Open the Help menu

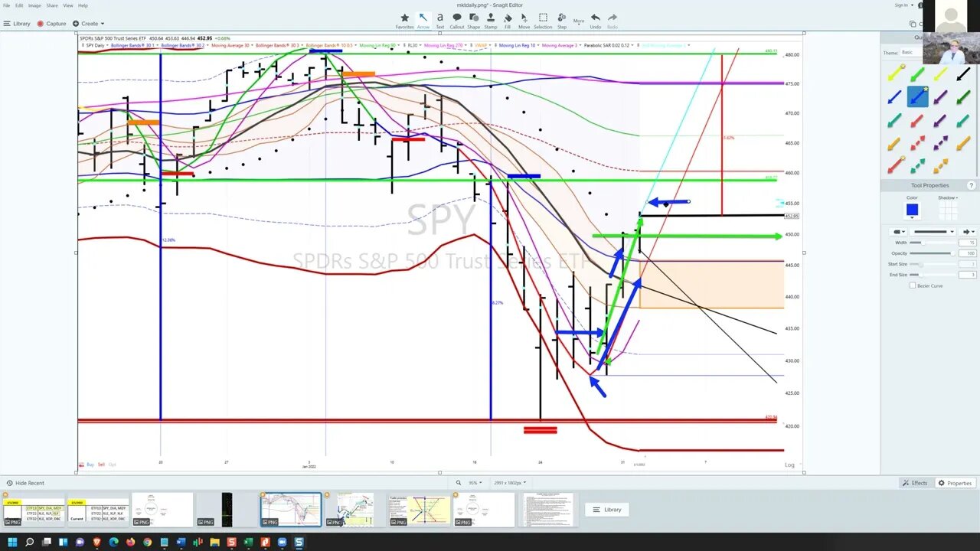coord(83,5)
